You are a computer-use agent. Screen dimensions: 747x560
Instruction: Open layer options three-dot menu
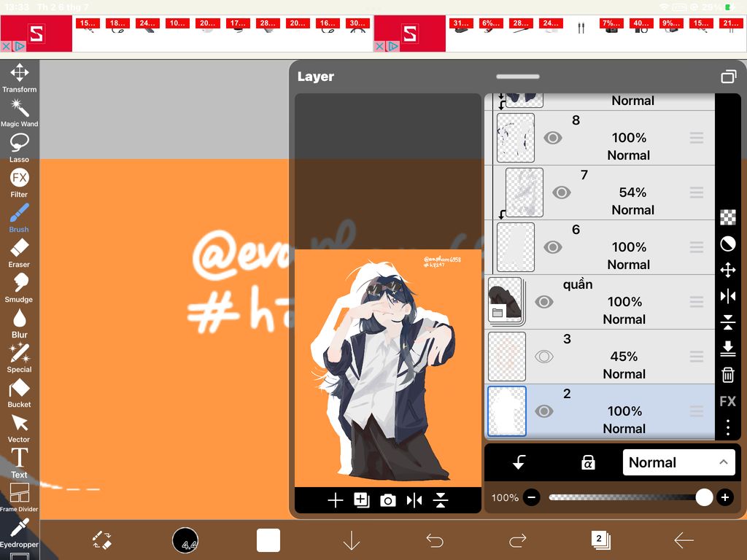coord(727,427)
